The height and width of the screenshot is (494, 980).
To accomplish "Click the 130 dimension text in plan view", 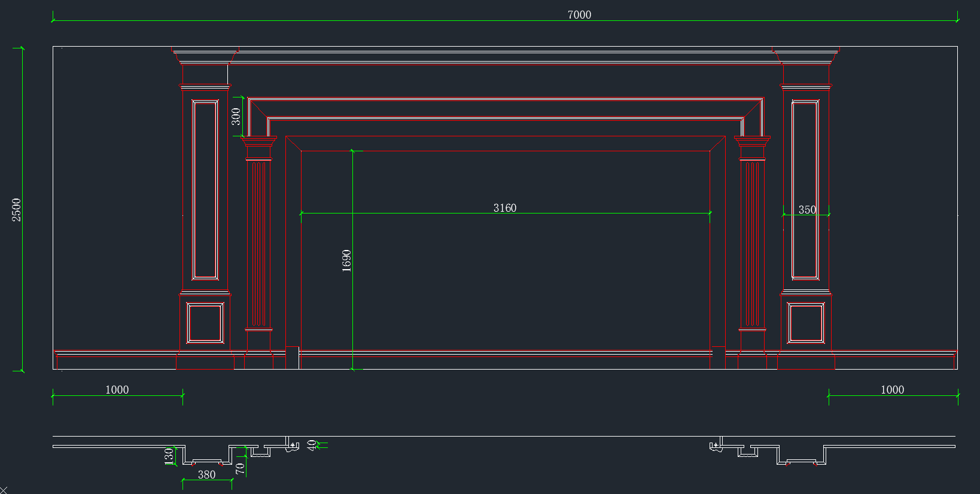I will pyautogui.click(x=169, y=456).
